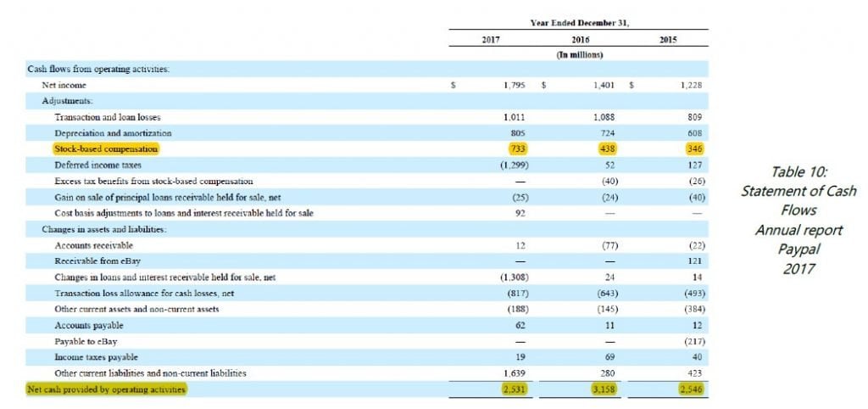Click the 'Year Ended December 31' heading
The height and width of the screenshot is (409, 868).
578,23
